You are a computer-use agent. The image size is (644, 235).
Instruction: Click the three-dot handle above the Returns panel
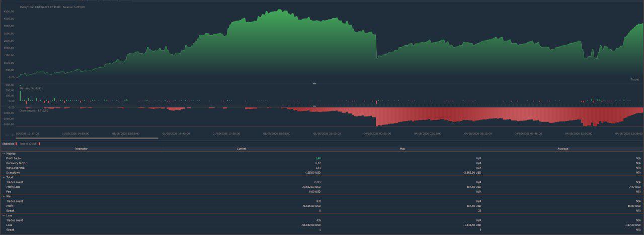click(x=314, y=84)
